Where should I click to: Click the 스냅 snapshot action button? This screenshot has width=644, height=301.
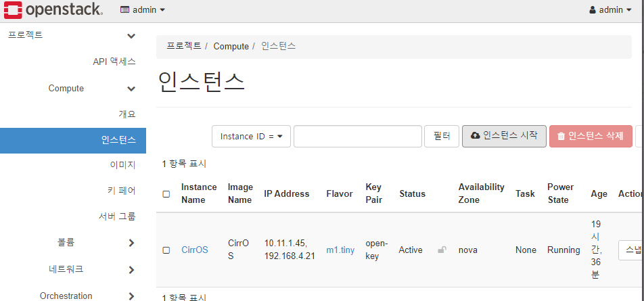click(631, 250)
